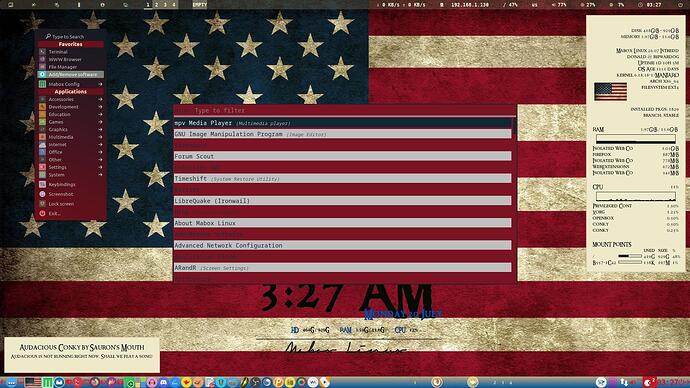Click the network up/down arrows tray icon
Viewport: 690px width, 388px height.
click(624, 382)
